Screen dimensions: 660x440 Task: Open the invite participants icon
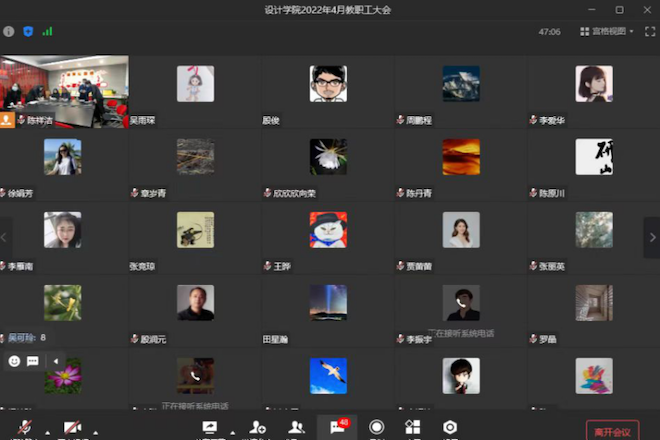[x=257, y=427]
